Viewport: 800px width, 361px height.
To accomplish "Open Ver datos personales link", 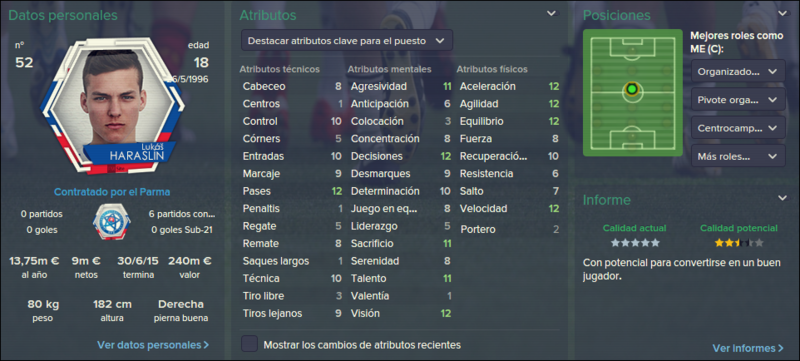I will pyautogui.click(x=153, y=345).
